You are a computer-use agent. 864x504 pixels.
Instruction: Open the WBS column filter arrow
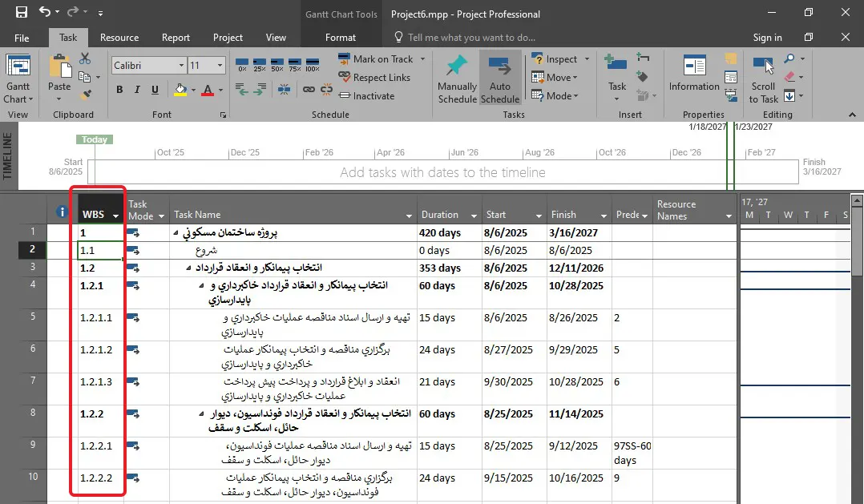pyautogui.click(x=115, y=216)
